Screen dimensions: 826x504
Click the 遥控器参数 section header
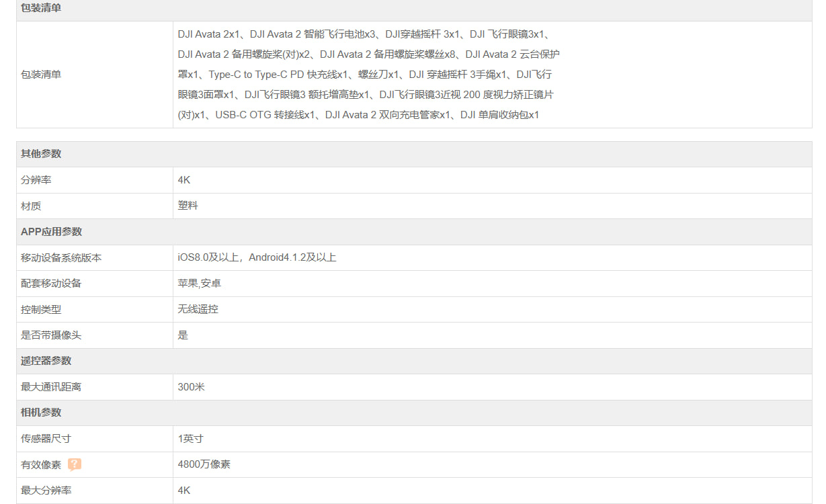tap(46, 361)
